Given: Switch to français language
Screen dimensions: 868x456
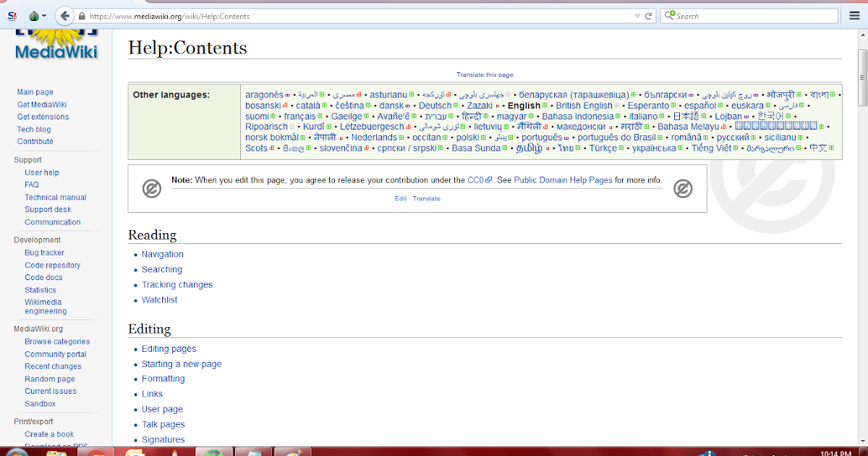Looking at the screenshot, I should (x=299, y=116).
